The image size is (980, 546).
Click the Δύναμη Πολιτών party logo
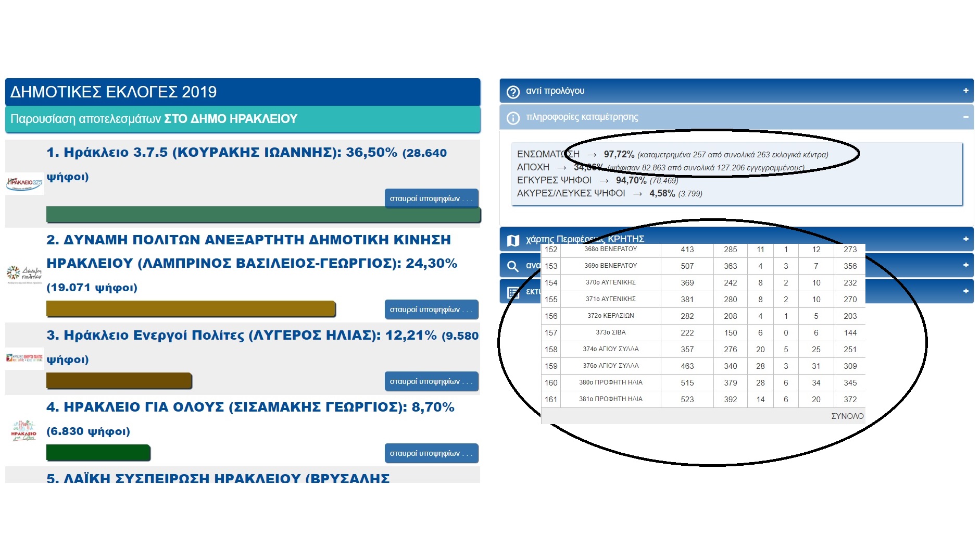(24, 274)
